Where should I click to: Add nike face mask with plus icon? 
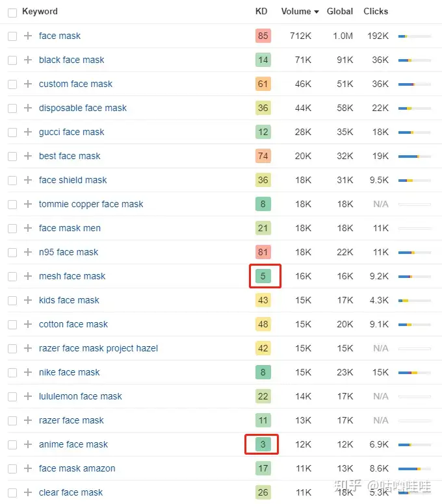tap(28, 372)
